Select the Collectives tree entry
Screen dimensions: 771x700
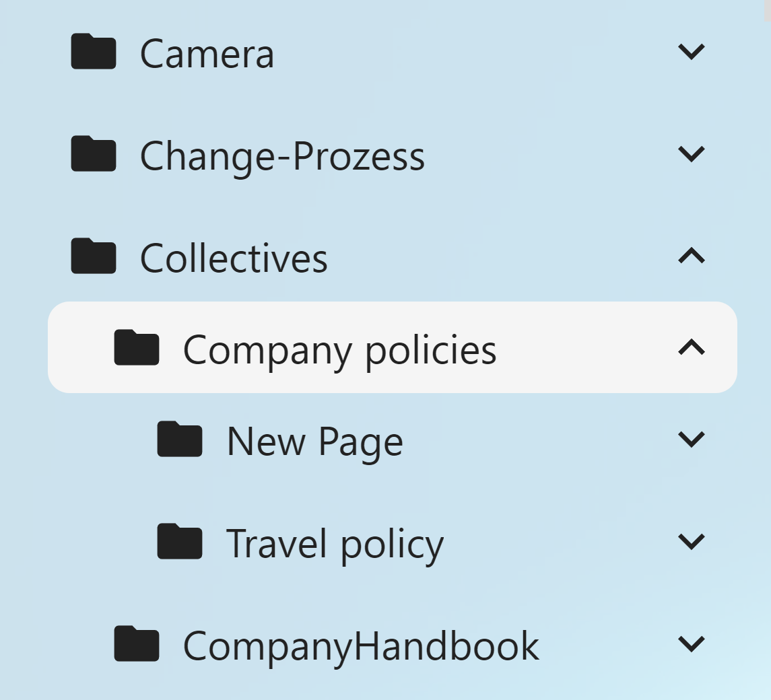(x=234, y=258)
